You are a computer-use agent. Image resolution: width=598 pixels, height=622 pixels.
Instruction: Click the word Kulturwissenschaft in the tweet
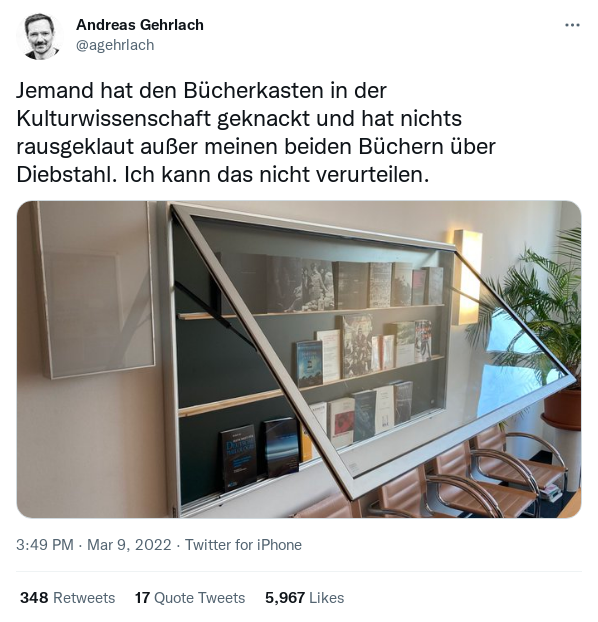tap(114, 119)
